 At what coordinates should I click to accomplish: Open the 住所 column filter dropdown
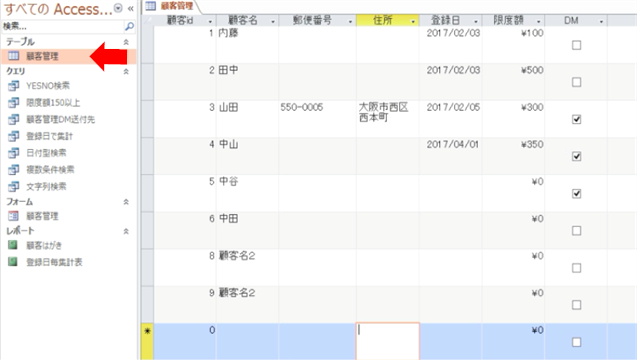click(413, 21)
